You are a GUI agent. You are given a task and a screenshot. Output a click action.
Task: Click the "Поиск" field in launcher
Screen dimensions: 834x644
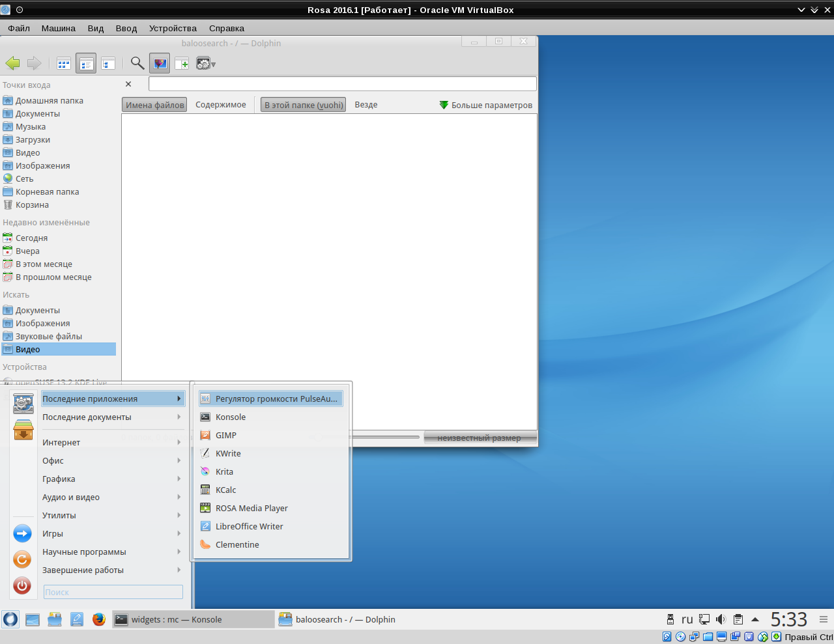click(113, 592)
